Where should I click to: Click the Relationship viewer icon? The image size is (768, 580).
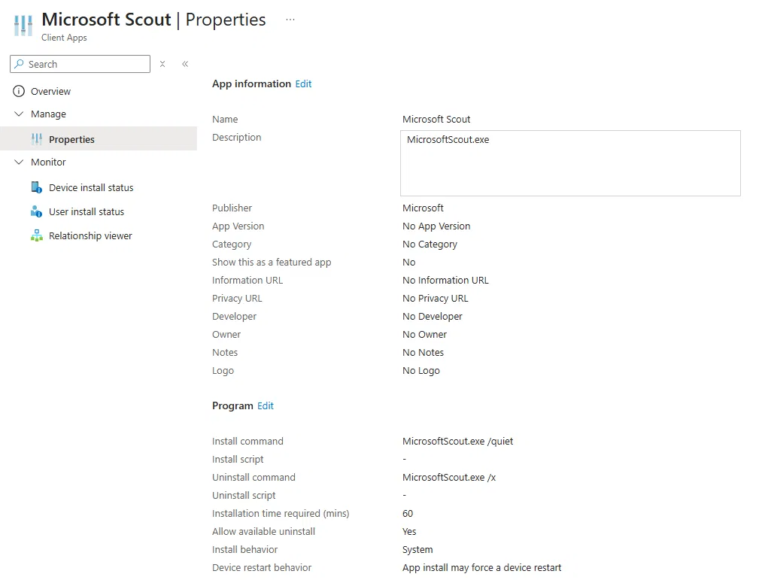pyautogui.click(x=37, y=236)
